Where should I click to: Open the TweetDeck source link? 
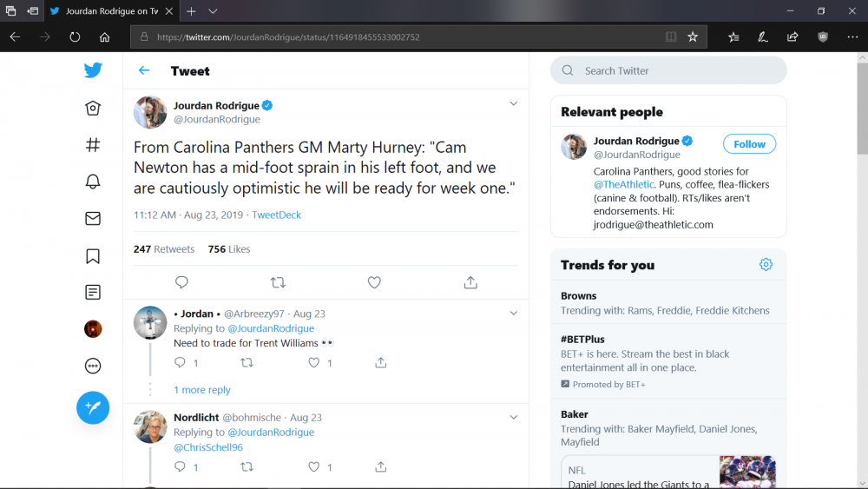(x=276, y=215)
